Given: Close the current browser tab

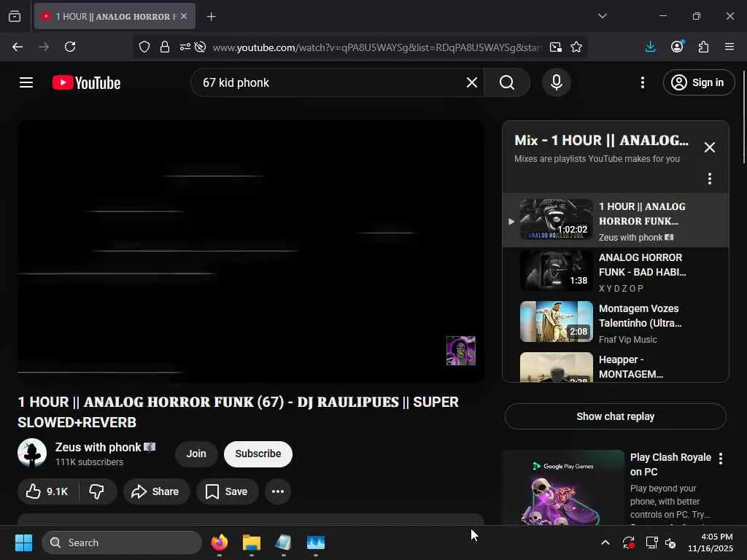Looking at the screenshot, I should tap(184, 16).
